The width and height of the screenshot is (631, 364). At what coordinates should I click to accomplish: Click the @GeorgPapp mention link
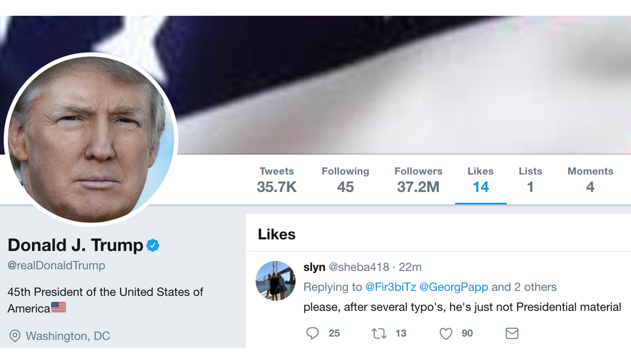coord(454,287)
